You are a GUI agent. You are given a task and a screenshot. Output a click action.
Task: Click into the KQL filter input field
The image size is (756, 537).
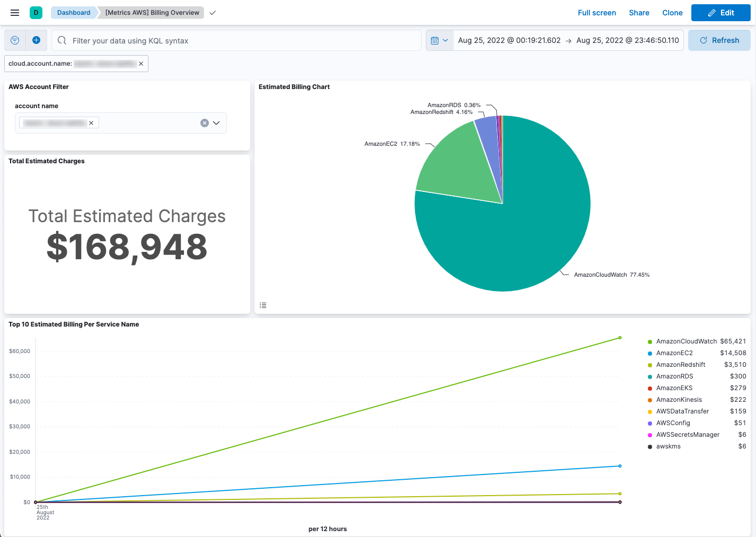pyautogui.click(x=236, y=40)
